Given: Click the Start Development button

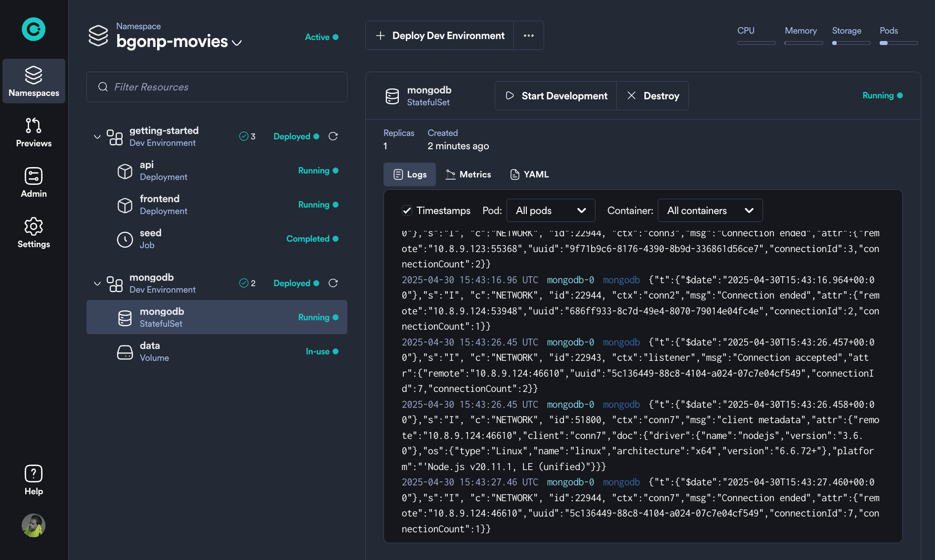Looking at the screenshot, I should pos(555,95).
